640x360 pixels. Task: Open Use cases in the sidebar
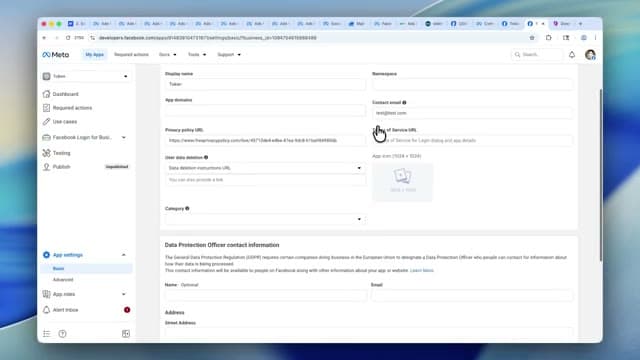(x=64, y=122)
